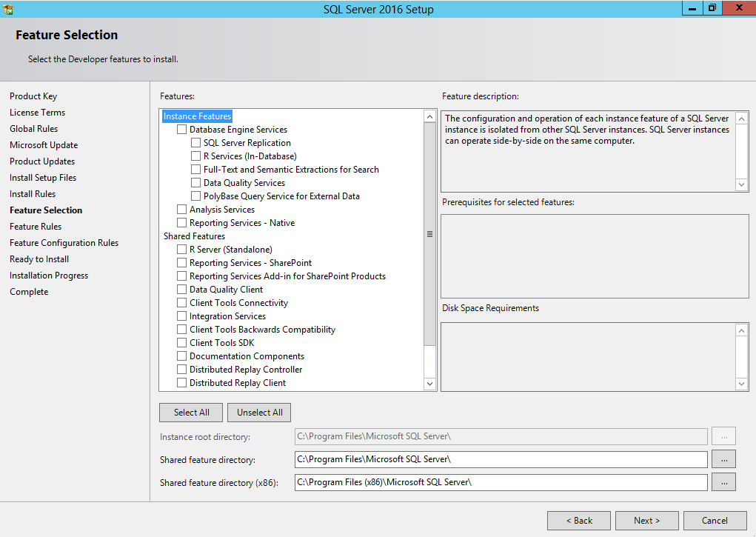
Task: Go to previous page with Back button
Action: [579, 521]
